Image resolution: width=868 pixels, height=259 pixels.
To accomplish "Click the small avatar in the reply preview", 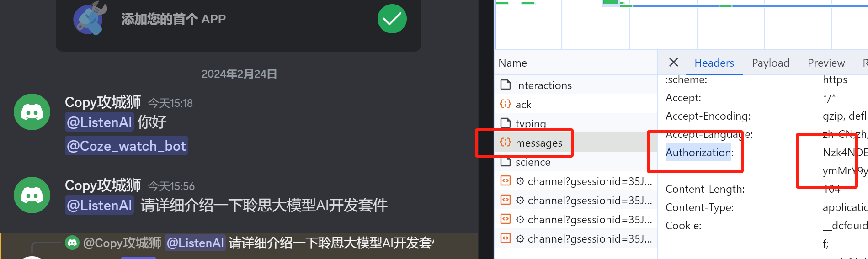I will (72, 243).
